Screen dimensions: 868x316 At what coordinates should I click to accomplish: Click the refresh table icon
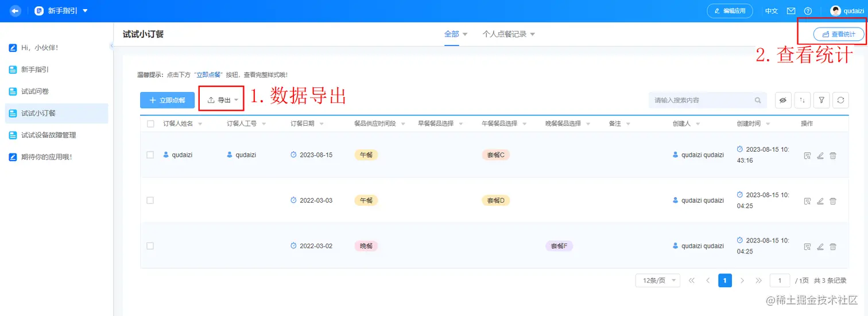[x=840, y=100]
